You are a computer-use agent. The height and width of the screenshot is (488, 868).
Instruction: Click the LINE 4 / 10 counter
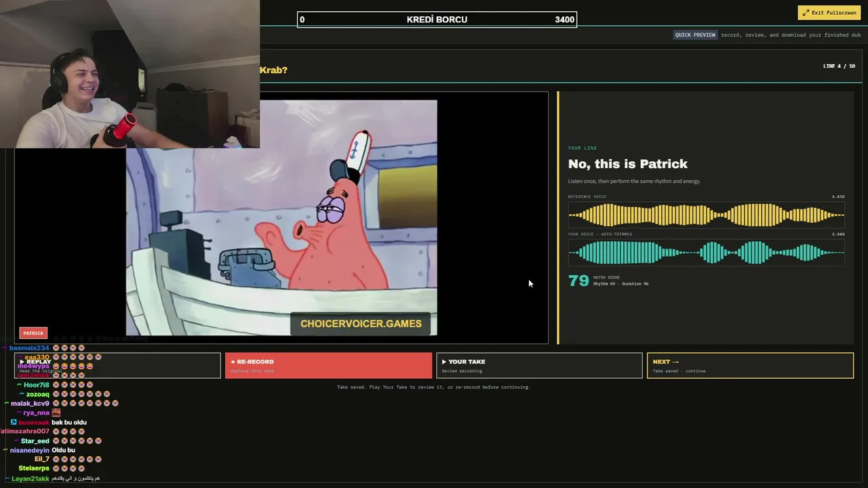839,66
